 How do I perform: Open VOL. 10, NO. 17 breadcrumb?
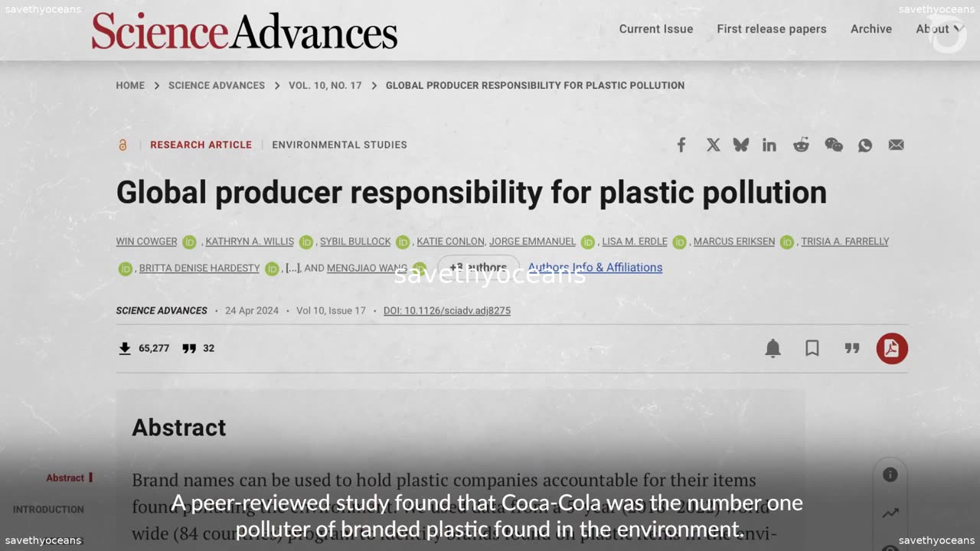325,85
